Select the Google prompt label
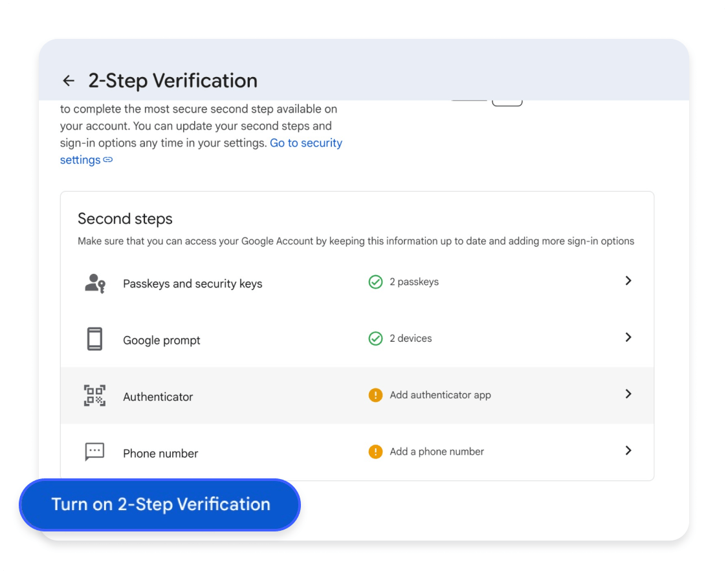The image size is (728, 580). click(x=162, y=340)
